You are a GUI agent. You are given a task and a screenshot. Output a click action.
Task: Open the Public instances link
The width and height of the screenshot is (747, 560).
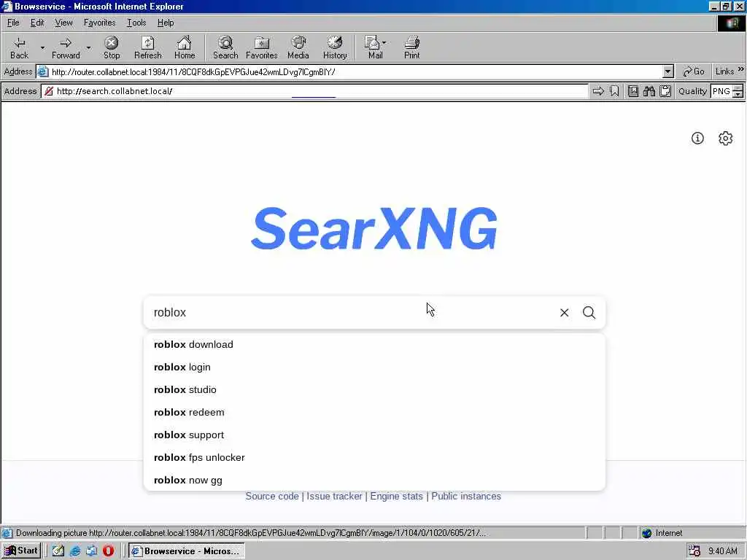pyautogui.click(x=466, y=496)
